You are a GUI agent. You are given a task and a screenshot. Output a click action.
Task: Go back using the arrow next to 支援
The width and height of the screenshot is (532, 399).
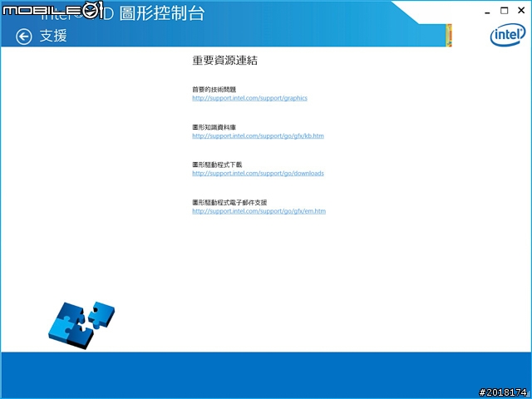click(x=24, y=37)
